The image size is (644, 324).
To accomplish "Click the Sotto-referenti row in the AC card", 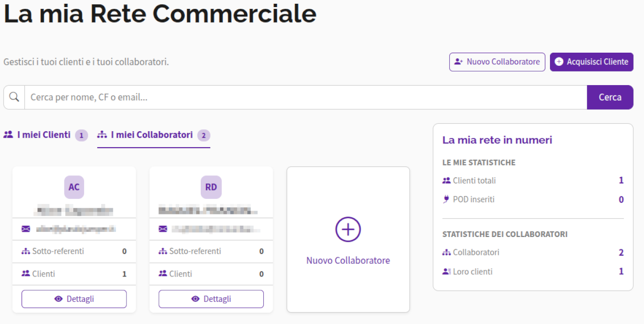I will tap(74, 251).
